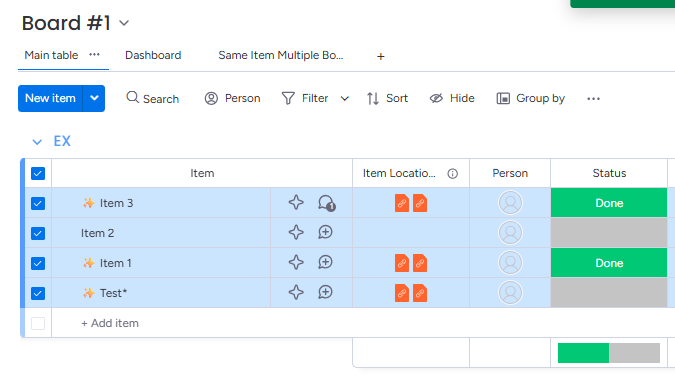675x388 pixels.
Task: Add a new board view with plus icon
Action: (x=381, y=56)
